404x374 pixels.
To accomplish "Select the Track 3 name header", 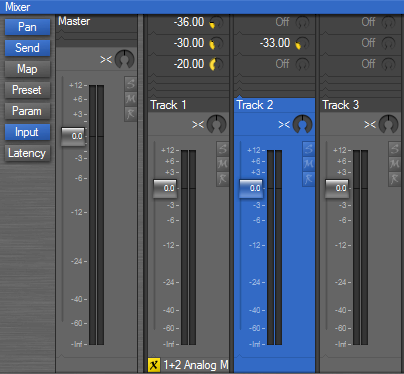I will (360, 105).
